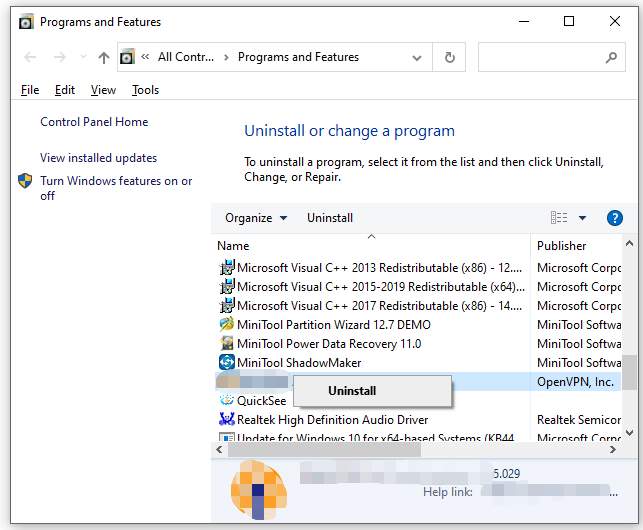Click the MiniTool Partition Wizard icon
The height and width of the screenshot is (530, 643).
click(227, 325)
